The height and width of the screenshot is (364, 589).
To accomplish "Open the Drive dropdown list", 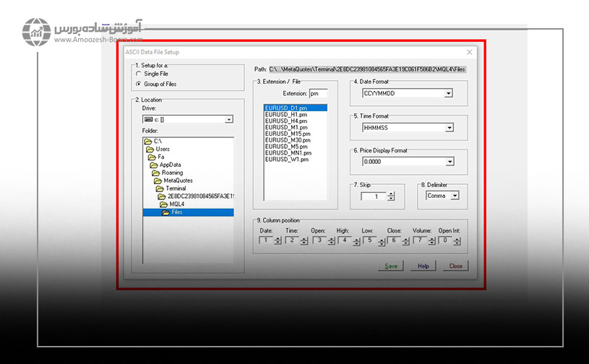I will pyautogui.click(x=228, y=119).
